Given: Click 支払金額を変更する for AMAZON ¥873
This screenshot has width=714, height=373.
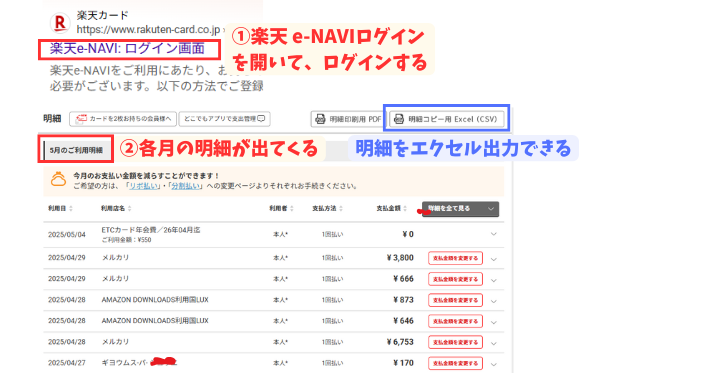Looking at the screenshot, I should tap(455, 300).
